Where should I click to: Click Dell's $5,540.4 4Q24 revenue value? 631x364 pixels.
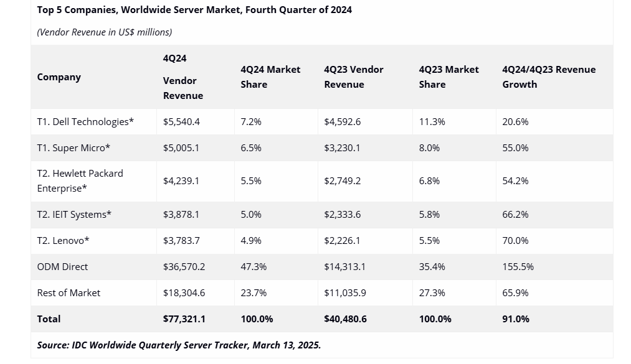181,122
